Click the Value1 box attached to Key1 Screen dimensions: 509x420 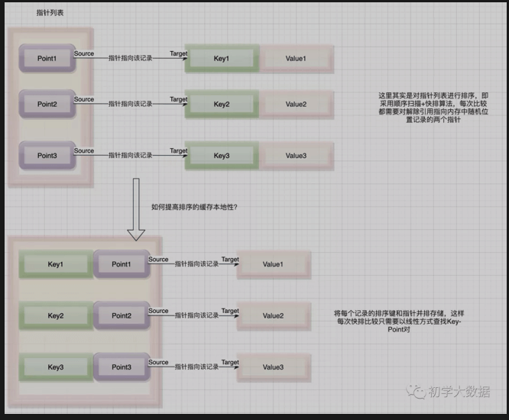coord(297,58)
